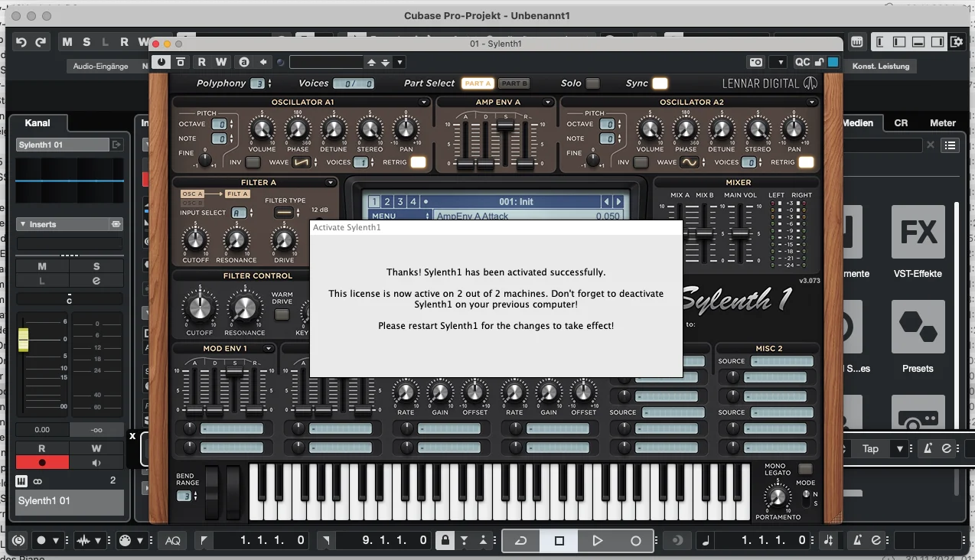Screen dimensions: 975x560
Task: Show the on-screen keyboard icon in Cubase toolbar
Action: [856, 42]
